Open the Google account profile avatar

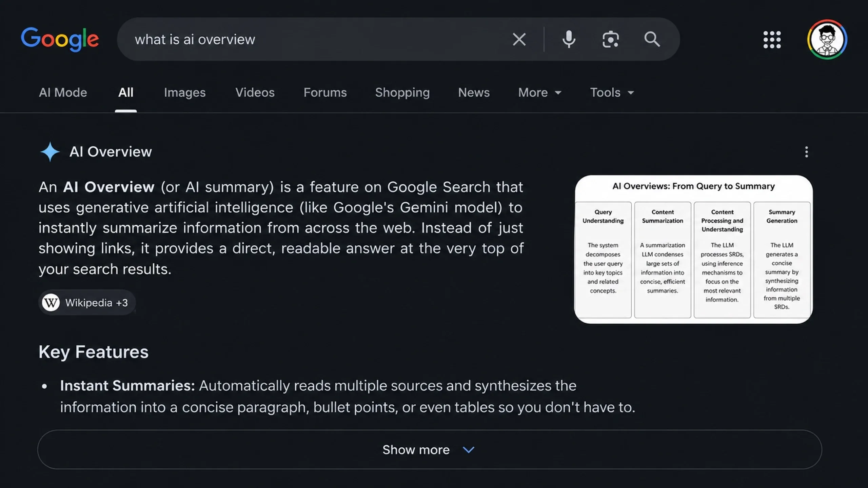827,39
